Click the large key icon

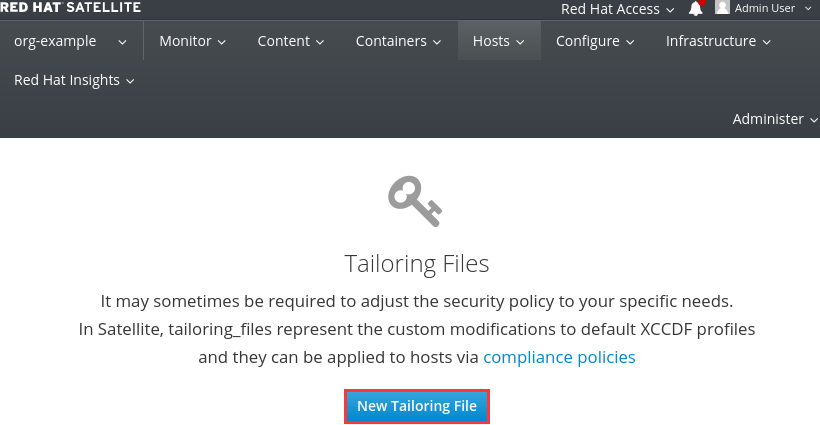[x=416, y=201]
